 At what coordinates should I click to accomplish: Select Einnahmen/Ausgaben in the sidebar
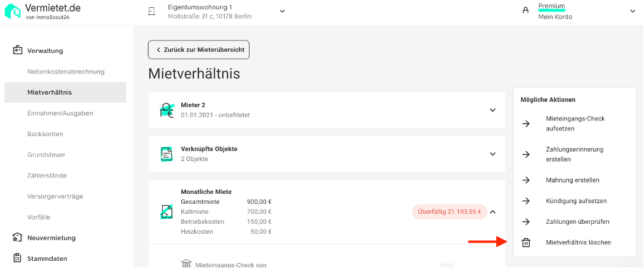pyautogui.click(x=60, y=113)
